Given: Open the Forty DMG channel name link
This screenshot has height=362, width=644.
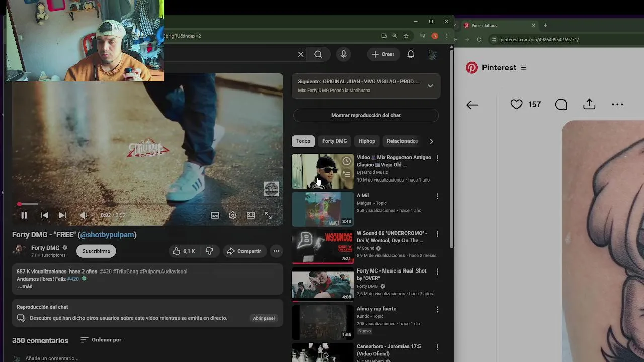Looking at the screenshot, I should 45,248.
